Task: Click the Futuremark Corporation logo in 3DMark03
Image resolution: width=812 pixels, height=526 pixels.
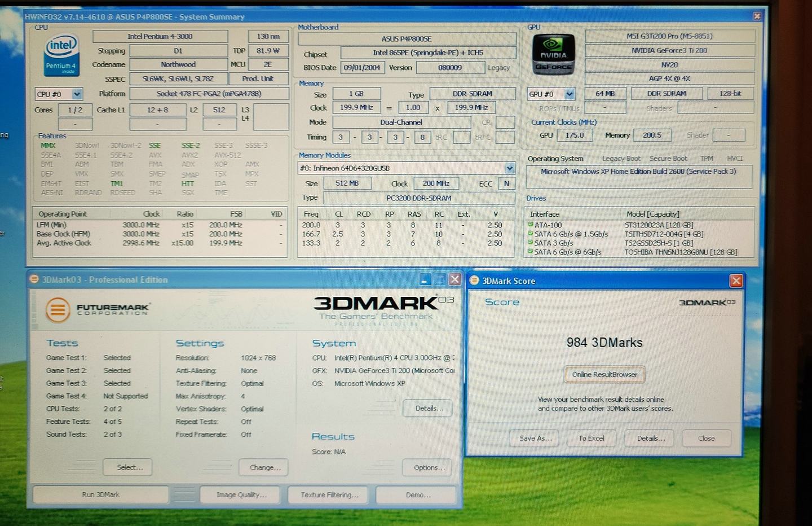Action: [x=98, y=309]
